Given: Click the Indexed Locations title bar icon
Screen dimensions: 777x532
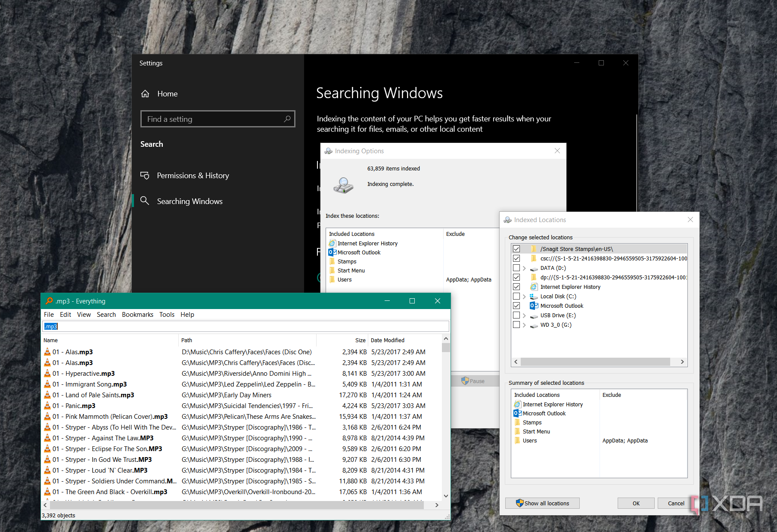Looking at the screenshot, I should 508,220.
